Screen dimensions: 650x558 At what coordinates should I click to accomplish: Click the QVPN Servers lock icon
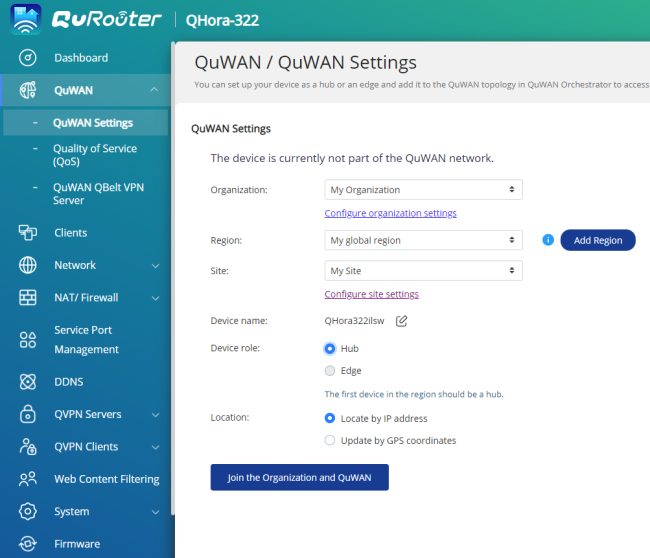[28, 414]
